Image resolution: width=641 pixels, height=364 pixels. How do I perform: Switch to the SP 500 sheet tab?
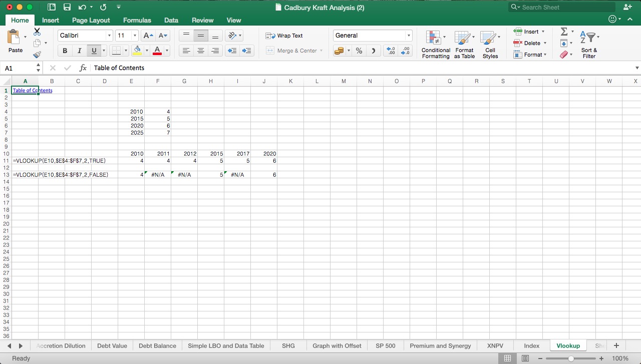tap(385, 345)
